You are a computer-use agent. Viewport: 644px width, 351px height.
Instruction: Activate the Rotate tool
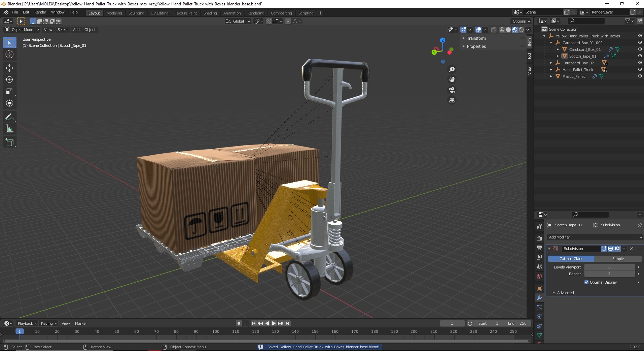(9, 80)
